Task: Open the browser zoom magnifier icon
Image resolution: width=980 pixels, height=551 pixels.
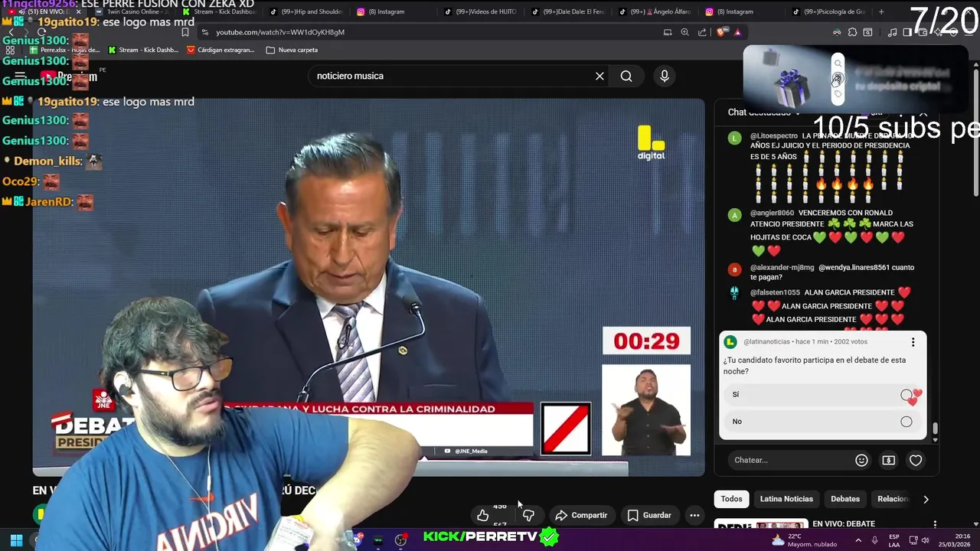Action: tap(684, 32)
